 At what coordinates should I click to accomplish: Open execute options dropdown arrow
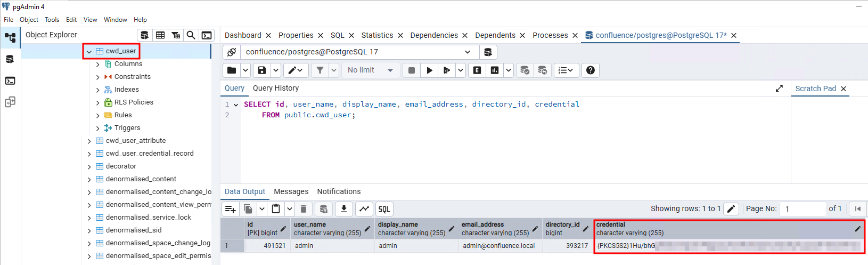click(461, 70)
